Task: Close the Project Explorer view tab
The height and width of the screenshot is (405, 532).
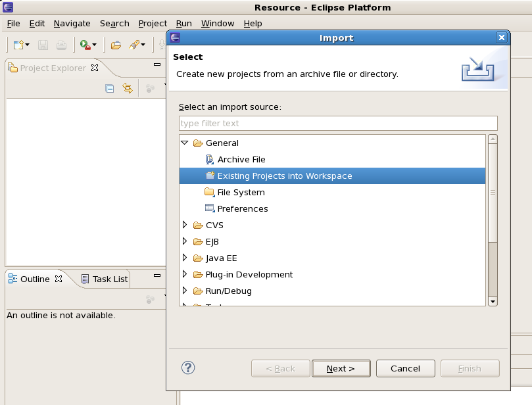Action: [95, 68]
